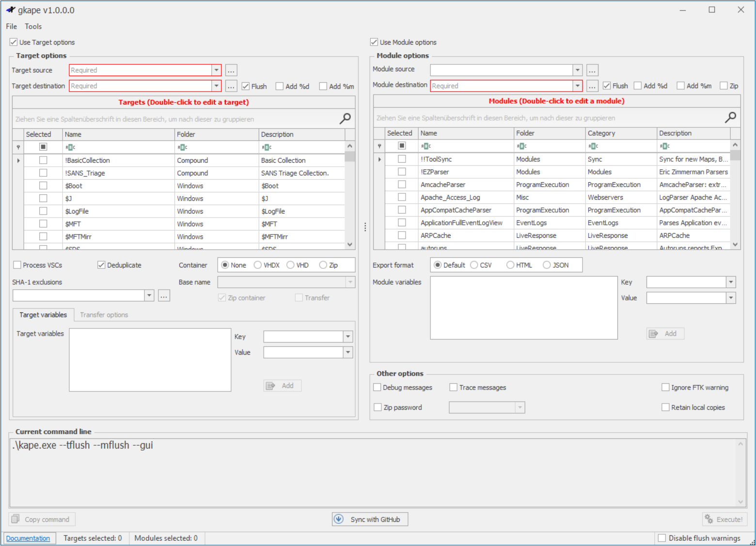The image size is (756, 546).
Task: Click the SHA-1 exclusions browse ellipsis button
Action: pos(164,296)
